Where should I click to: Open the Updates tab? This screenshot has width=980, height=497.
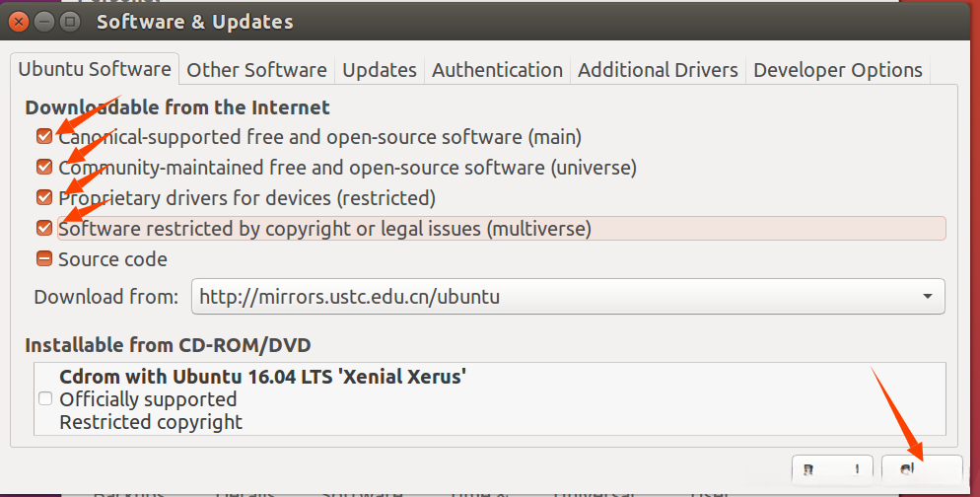click(380, 70)
